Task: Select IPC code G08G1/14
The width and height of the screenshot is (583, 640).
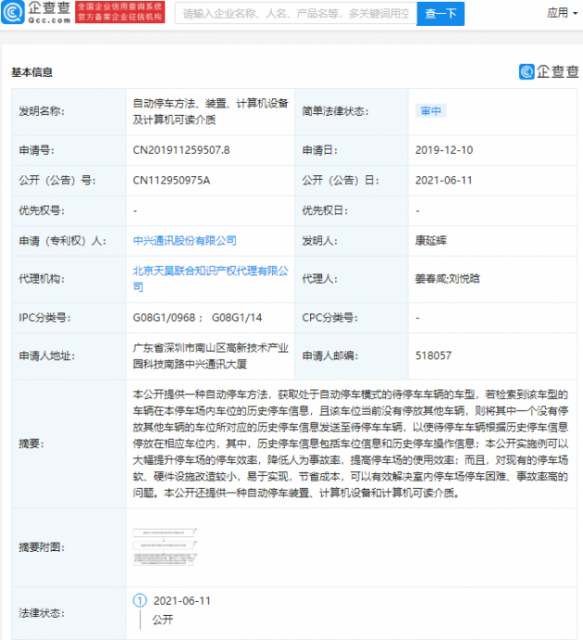Action: (237, 318)
